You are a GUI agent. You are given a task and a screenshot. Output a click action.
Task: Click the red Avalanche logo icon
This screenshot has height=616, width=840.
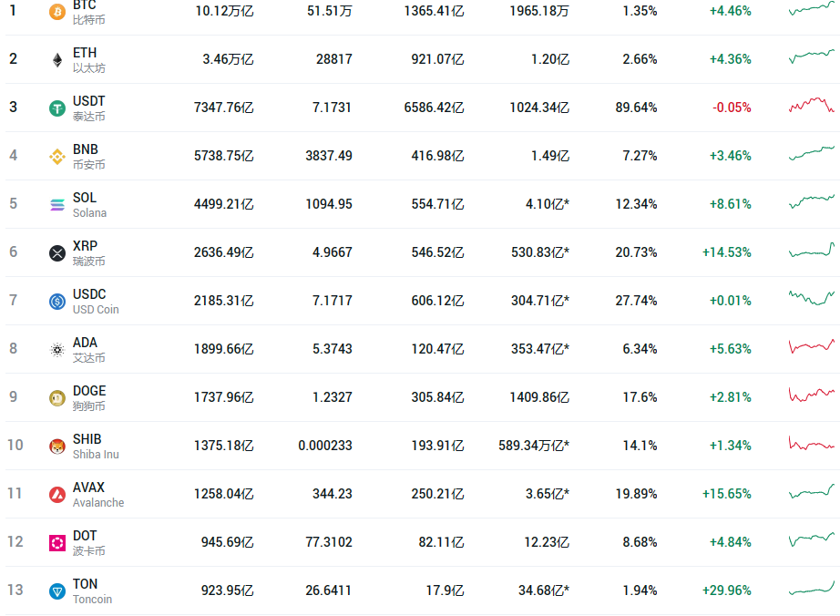pyautogui.click(x=57, y=495)
